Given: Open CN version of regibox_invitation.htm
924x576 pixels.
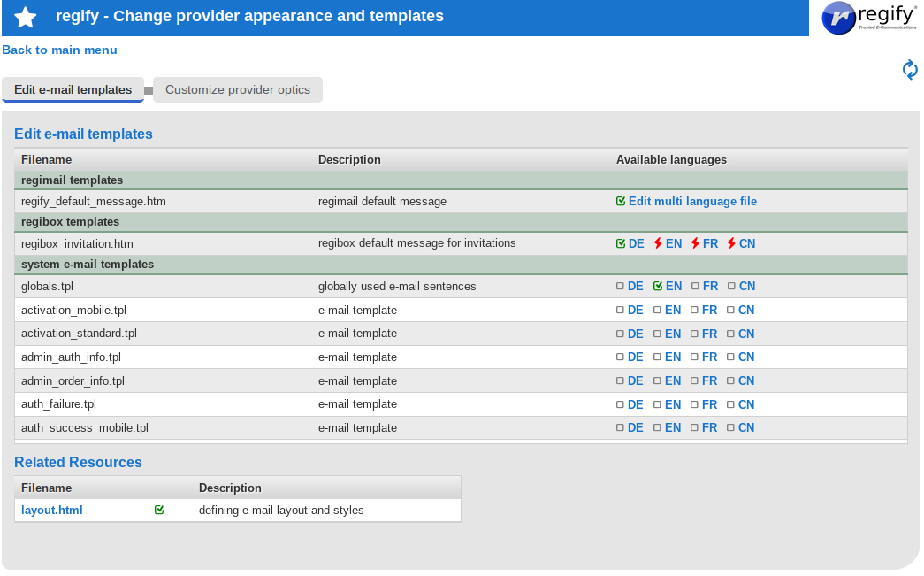Looking at the screenshot, I should (x=746, y=243).
